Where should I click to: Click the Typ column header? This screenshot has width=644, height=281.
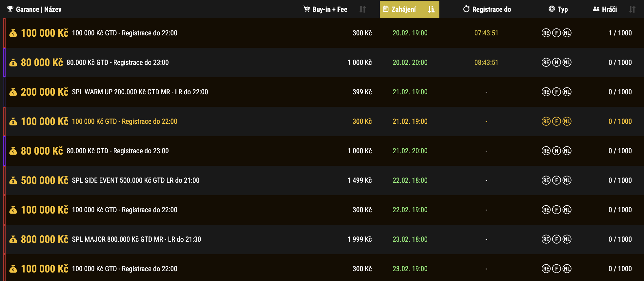[562, 9]
